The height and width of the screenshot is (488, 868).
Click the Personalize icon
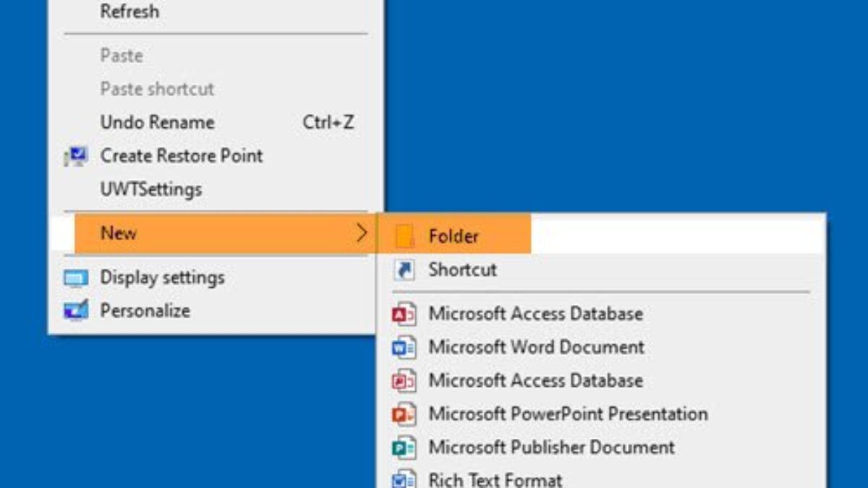[x=76, y=311]
